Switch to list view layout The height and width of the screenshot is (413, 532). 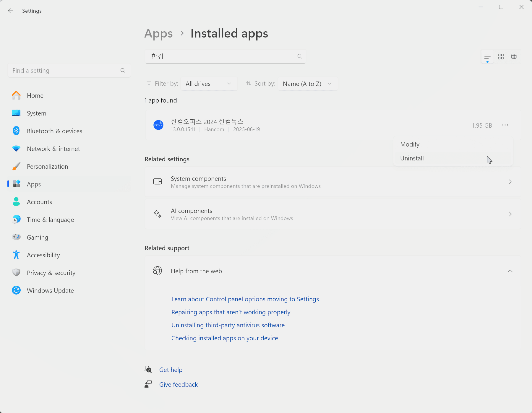pyautogui.click(x=487, y=56)
